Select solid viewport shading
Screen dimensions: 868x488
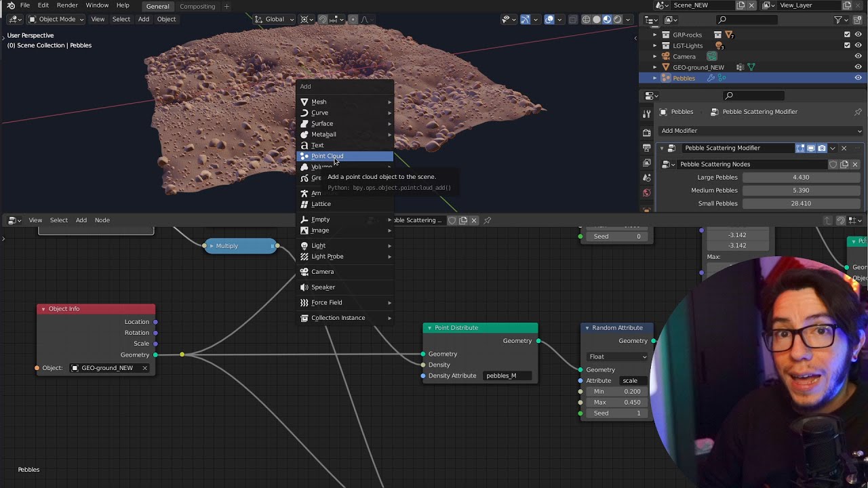[597, 19]
